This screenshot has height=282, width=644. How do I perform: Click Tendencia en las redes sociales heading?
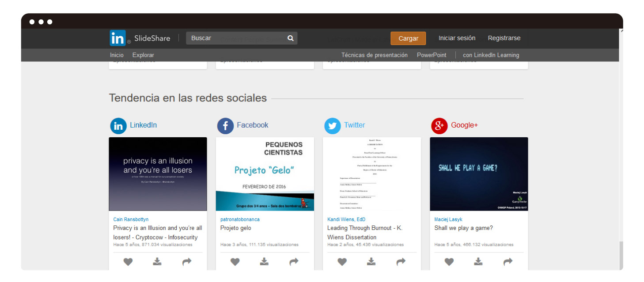pyautogui.click(x=188, y=98)
